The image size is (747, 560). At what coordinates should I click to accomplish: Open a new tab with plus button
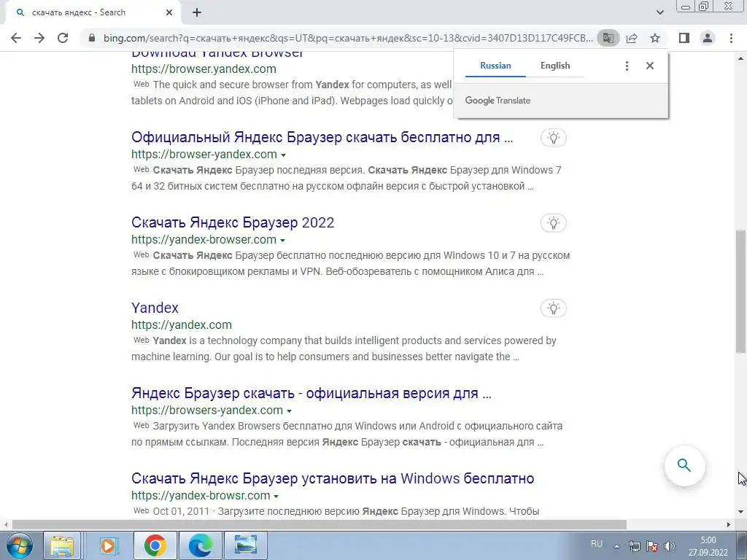(x=197, y=13)
